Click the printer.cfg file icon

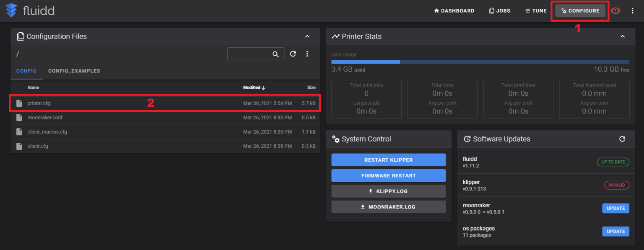pos(19,103)
